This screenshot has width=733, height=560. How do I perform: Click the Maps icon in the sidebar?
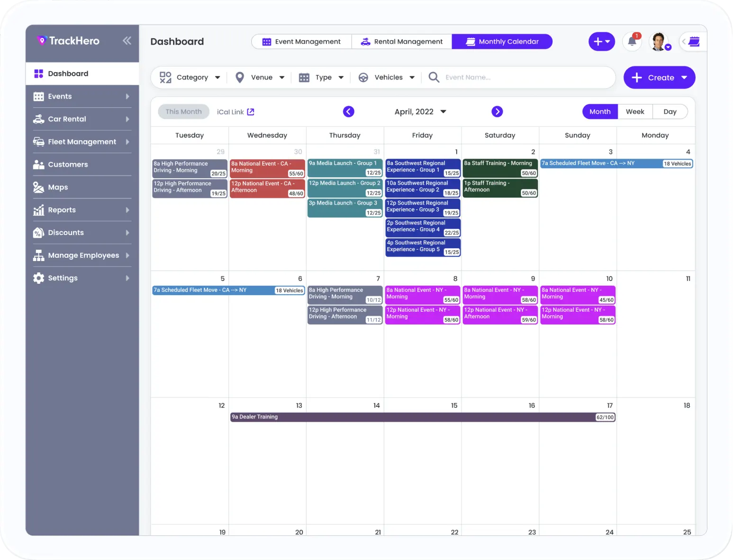pyautogui.click(x=39, y=187)
